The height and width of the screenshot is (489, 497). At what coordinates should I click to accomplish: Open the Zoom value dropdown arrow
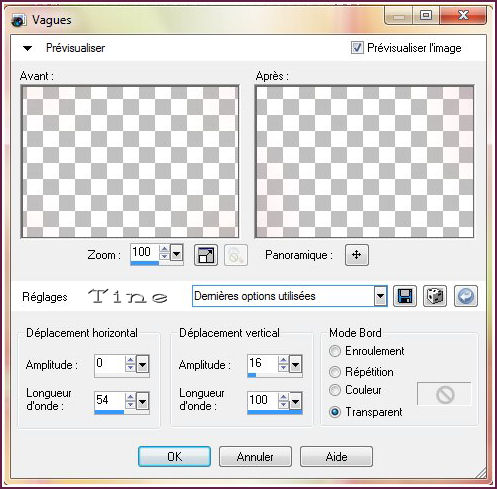coord(177,254)
